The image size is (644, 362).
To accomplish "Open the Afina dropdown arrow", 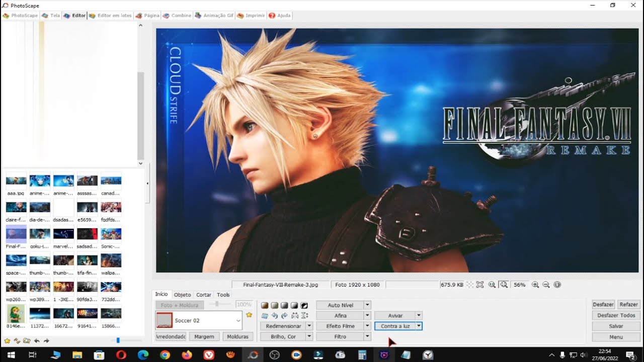I will (x=368, y=316).
